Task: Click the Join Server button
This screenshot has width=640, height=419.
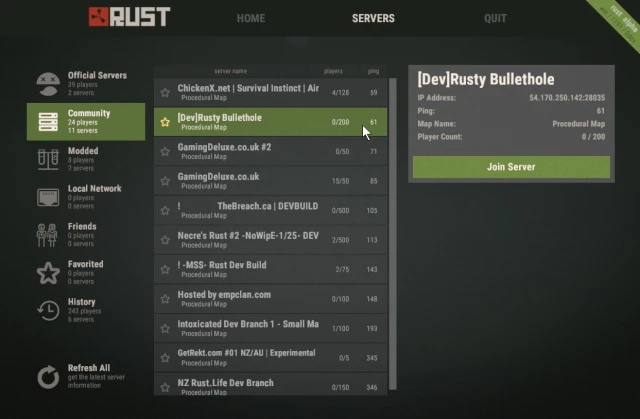Action: tap(511, 166)
